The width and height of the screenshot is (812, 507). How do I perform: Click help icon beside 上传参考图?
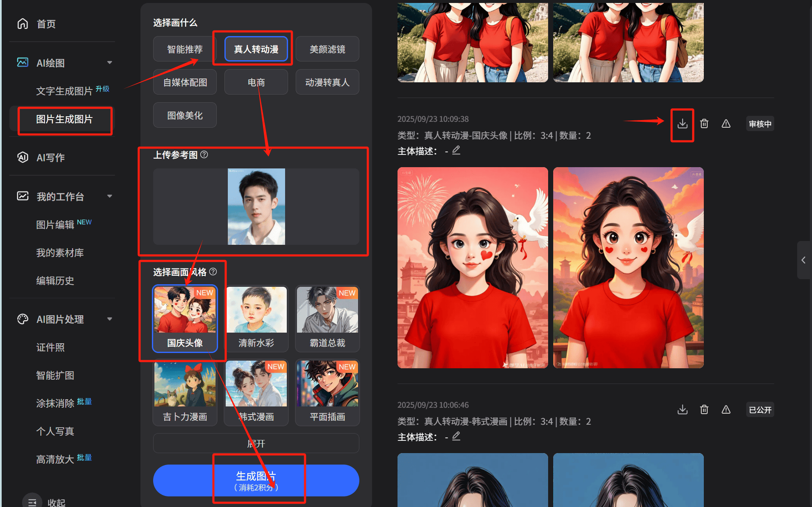tap(204, 155)
